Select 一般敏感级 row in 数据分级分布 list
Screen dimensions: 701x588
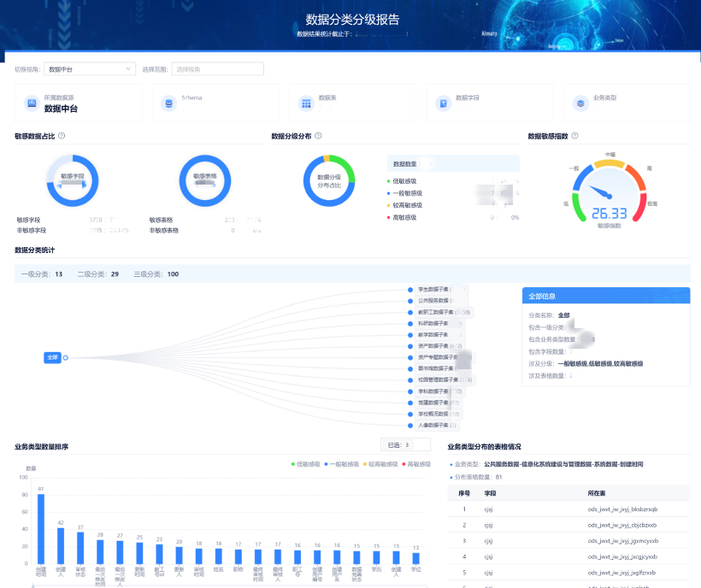click(x=453, y=193)
